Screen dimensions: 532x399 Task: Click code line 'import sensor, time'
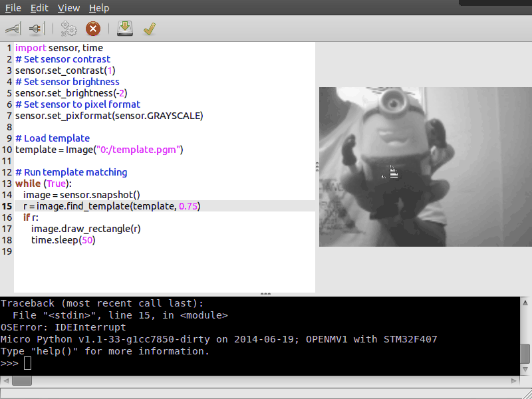coord(59,48)
